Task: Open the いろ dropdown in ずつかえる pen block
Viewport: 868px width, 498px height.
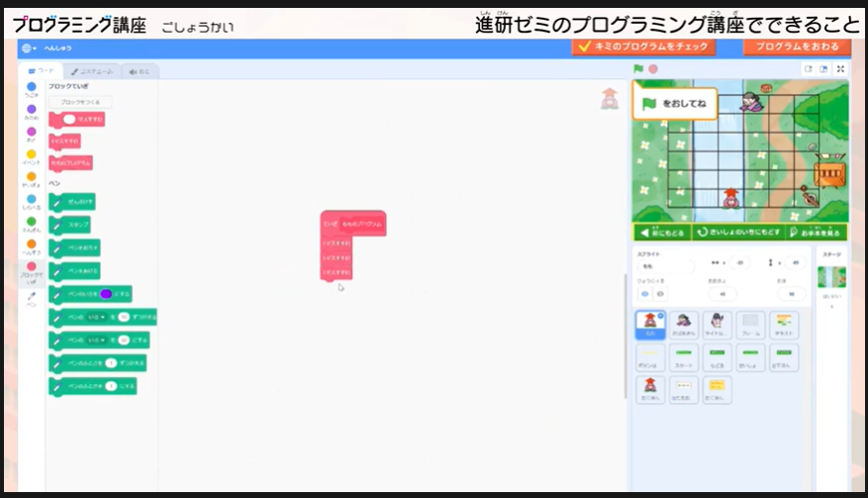Action: [x=96, y=317]
